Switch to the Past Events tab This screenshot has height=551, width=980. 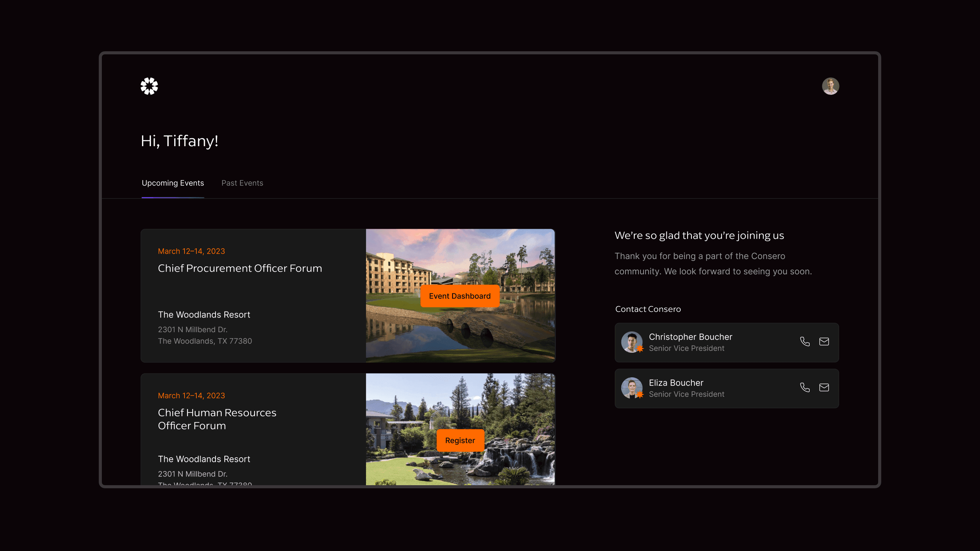[242, 183]
